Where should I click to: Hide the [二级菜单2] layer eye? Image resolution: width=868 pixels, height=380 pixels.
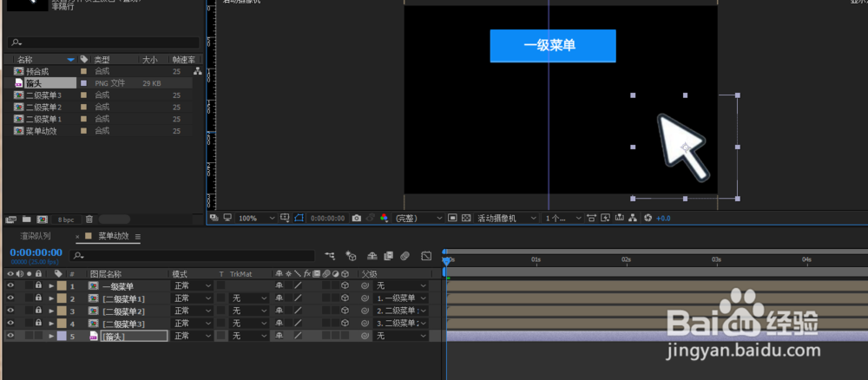tap(10, 311)
